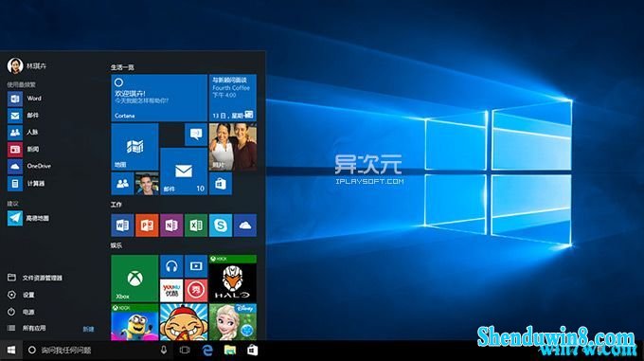Screen dimensions: 644x361
Task: Open 新闻 in the most used list
Action: (x=24, y=150)
